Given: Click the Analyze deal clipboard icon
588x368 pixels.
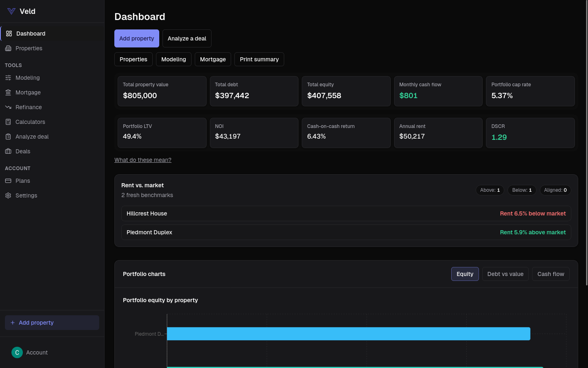Looking at the screenshot, I should [8, 137].
